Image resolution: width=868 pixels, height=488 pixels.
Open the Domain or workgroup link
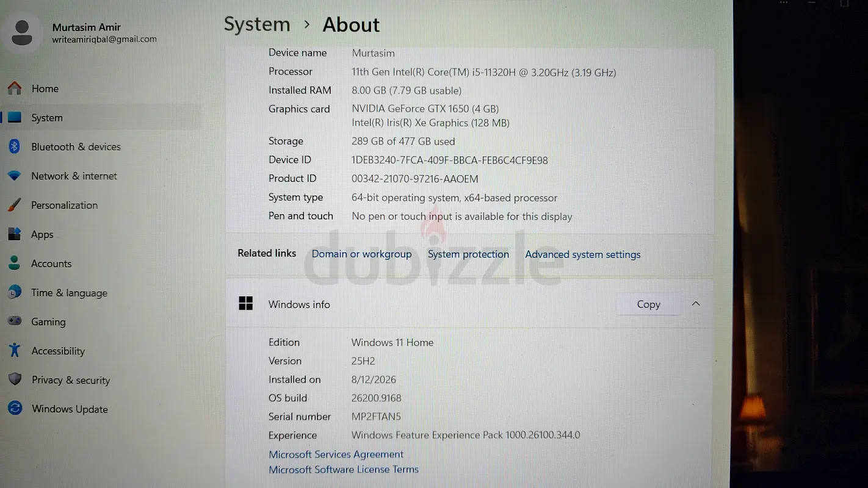point(362,254)
